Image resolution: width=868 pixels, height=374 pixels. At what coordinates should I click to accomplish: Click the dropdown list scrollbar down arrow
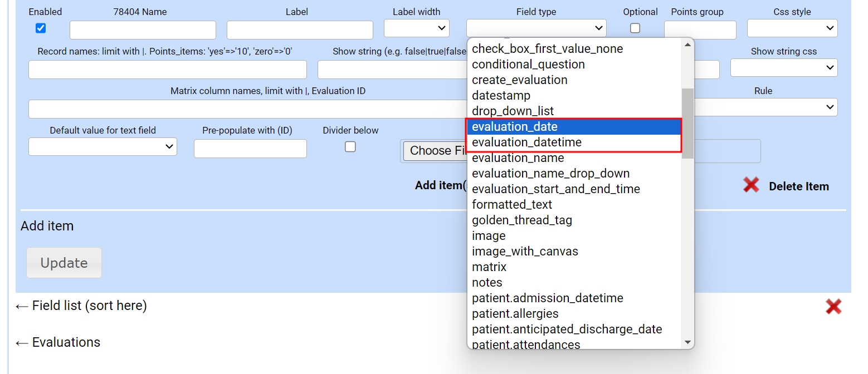pyautogui.click(x=687, y=342)
